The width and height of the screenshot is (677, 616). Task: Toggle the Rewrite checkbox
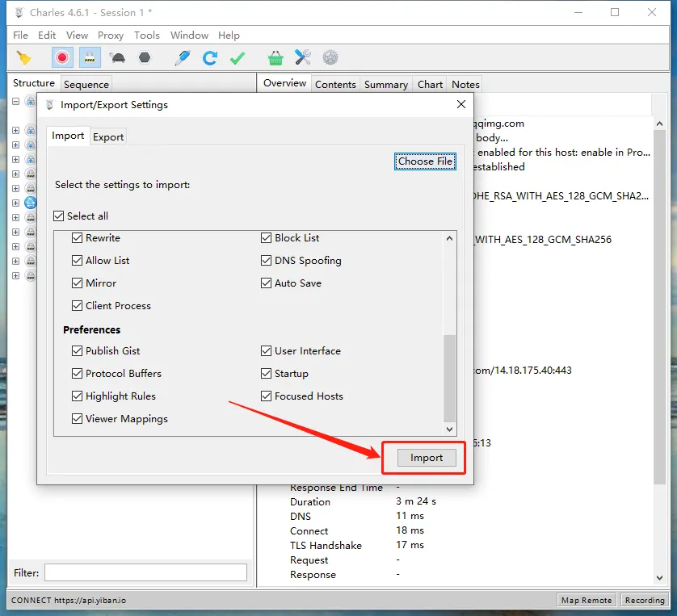pos(77,237)
